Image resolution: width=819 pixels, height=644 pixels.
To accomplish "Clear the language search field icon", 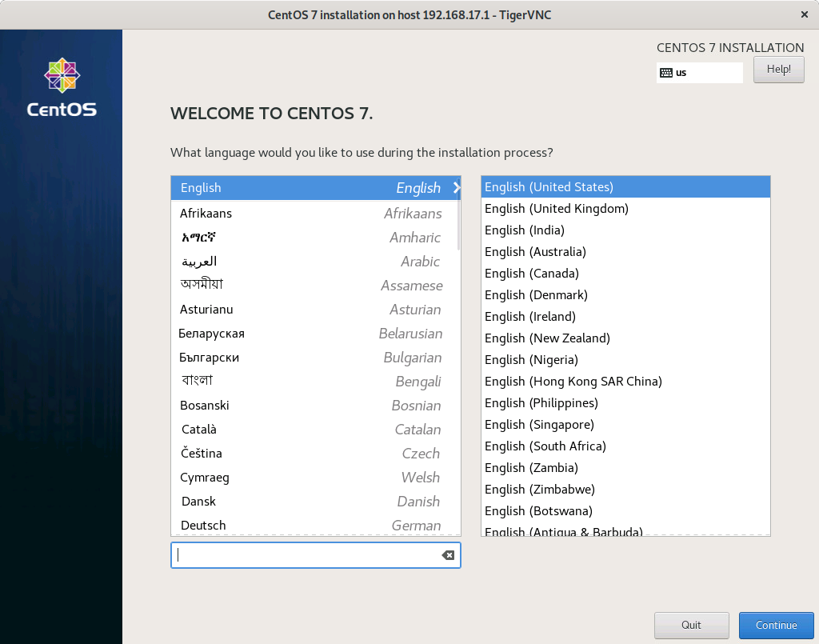I will [x=448, y=555].
